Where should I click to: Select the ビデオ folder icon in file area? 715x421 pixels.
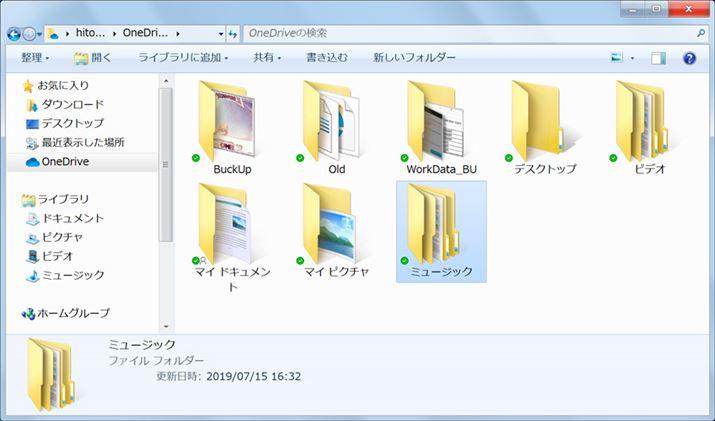[x=643, y=121]
